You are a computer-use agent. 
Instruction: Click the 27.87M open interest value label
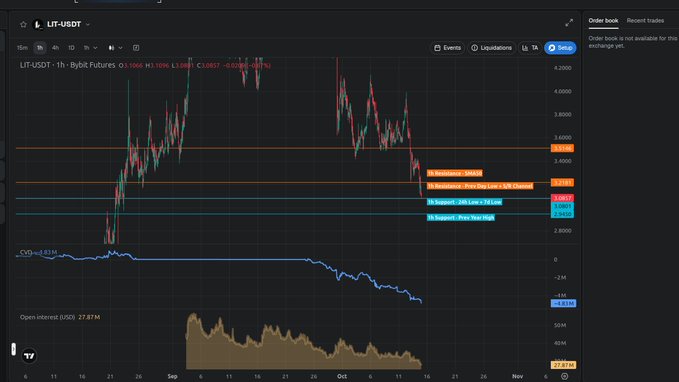point(563,365)
